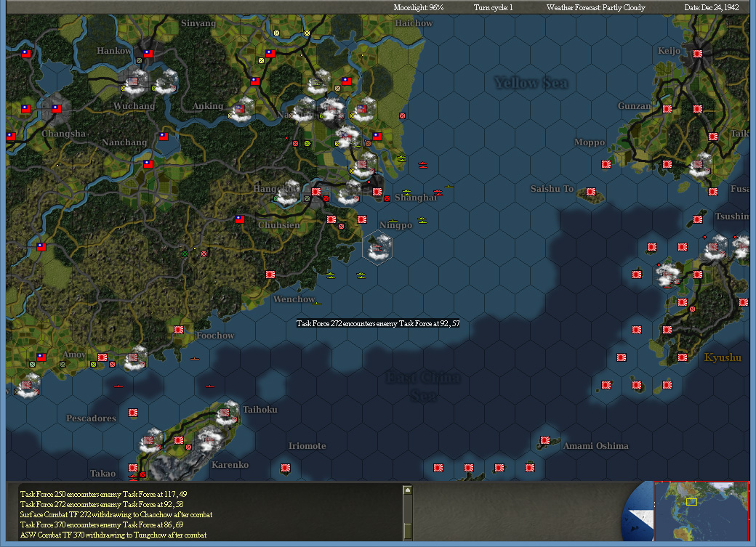
Task: Click the Japanese base icon left of Tsushima
Action: point(698,219)
